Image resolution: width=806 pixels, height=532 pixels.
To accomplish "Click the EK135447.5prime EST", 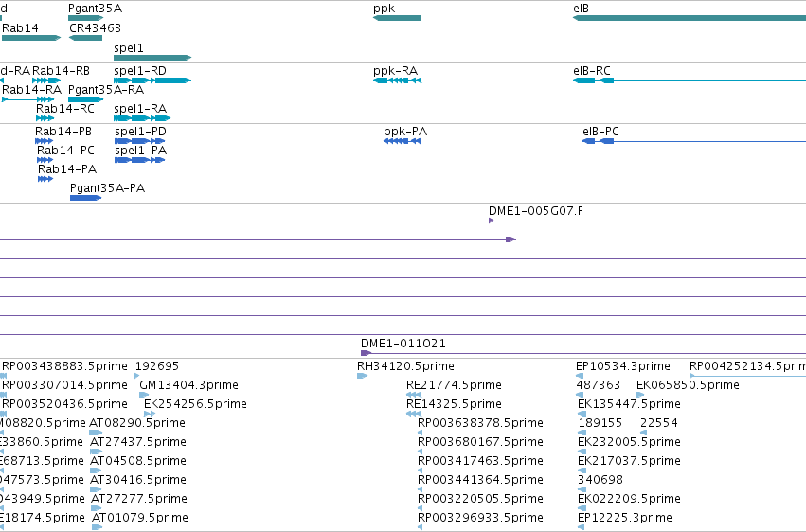I will coord(582,414).
